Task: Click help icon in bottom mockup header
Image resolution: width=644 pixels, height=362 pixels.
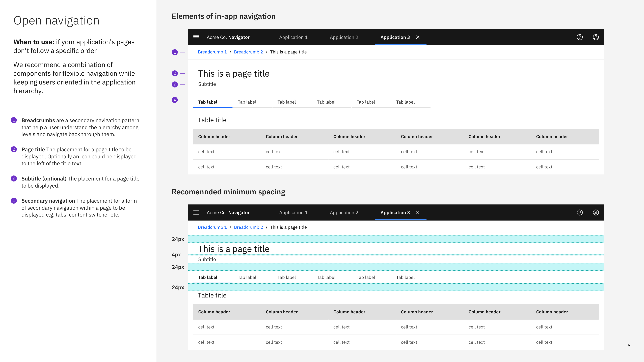Action: coord(579,213)
